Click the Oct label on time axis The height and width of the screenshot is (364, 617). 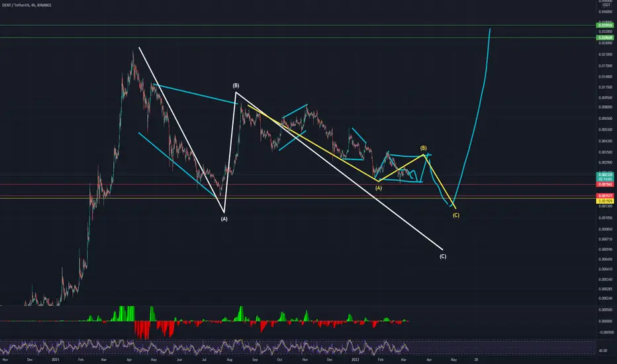[x=279, y=359]
